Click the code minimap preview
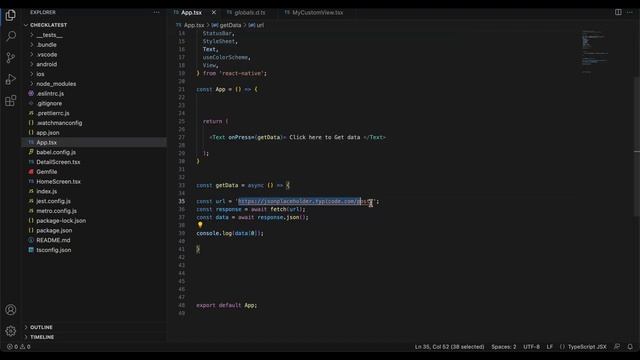This screenshot has width=640, height=360. (595, 52)
